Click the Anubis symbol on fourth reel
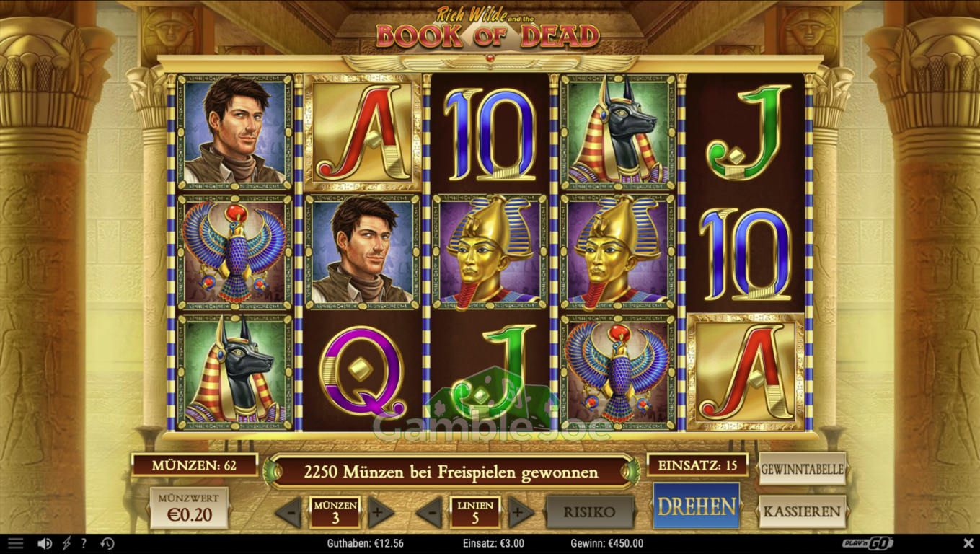This screenshot has height=554, width=980. pyautogui.click(x=618, y=132)
